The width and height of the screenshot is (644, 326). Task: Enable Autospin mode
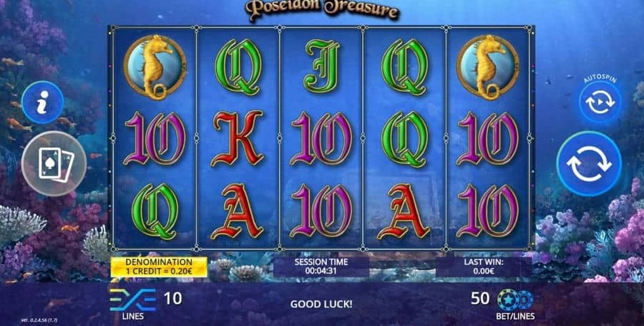coord(600,102)
